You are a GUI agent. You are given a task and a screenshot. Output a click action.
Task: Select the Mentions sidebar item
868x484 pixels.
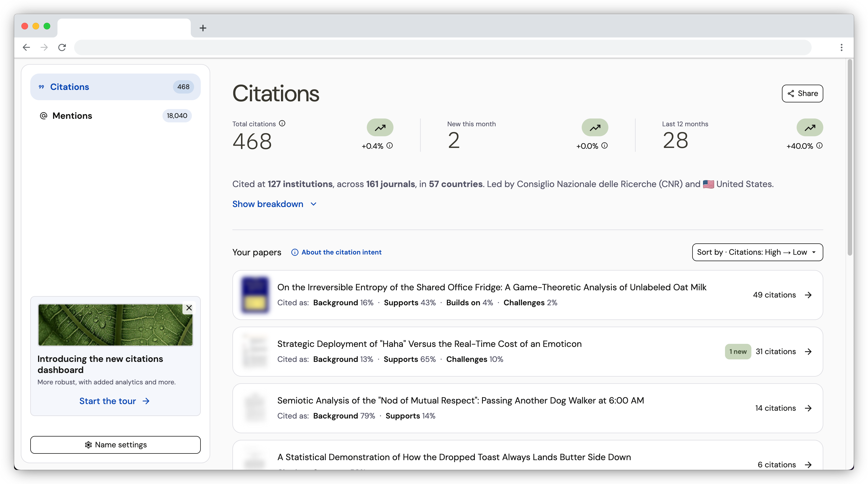pyautogui.click(x=116, y=116)
